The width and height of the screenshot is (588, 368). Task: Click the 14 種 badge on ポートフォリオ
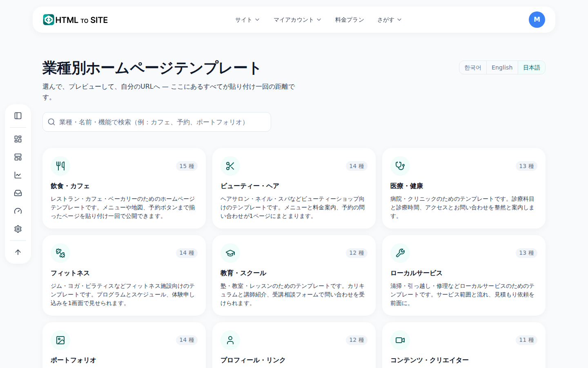[x=187, y=340]
